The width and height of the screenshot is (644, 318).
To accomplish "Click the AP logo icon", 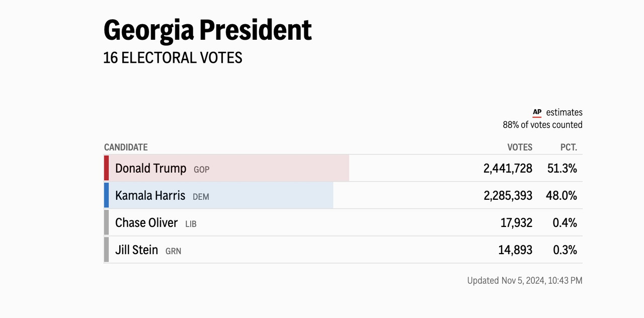I will click(537, 113).
